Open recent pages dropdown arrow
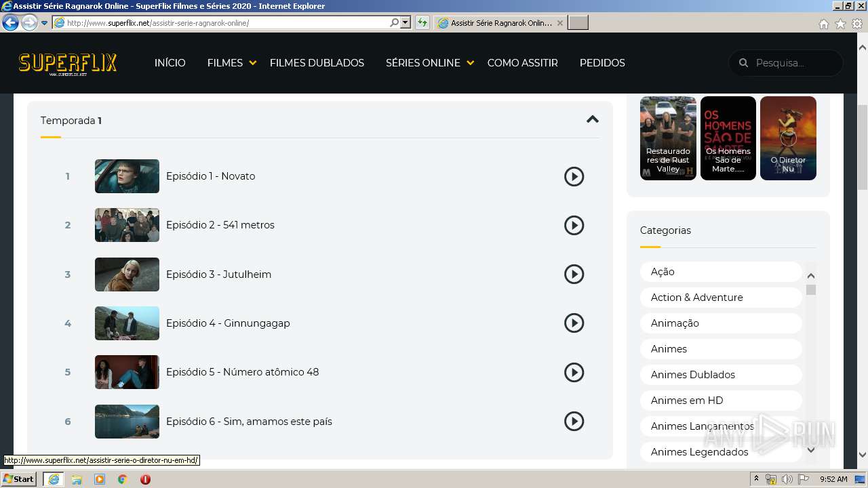The width and height of the screenshot is (868, 488). tap(45, 23)
